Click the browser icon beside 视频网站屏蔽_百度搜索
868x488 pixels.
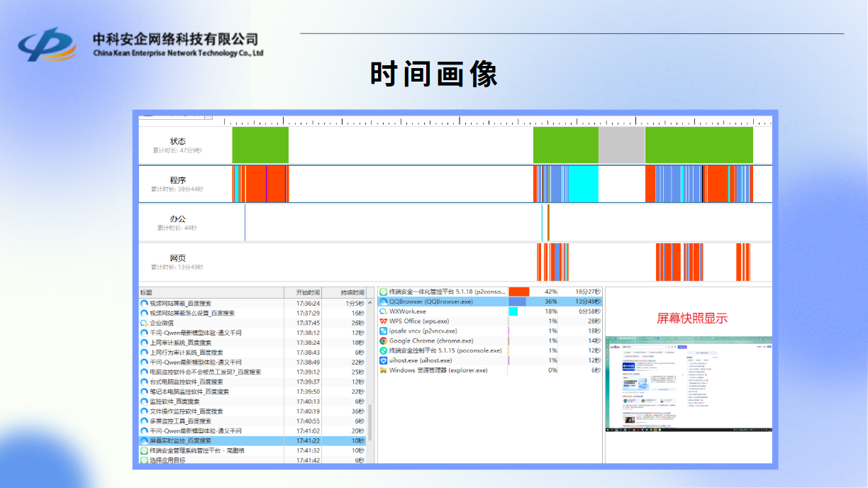pyautogui.click(x=144, y=303)
